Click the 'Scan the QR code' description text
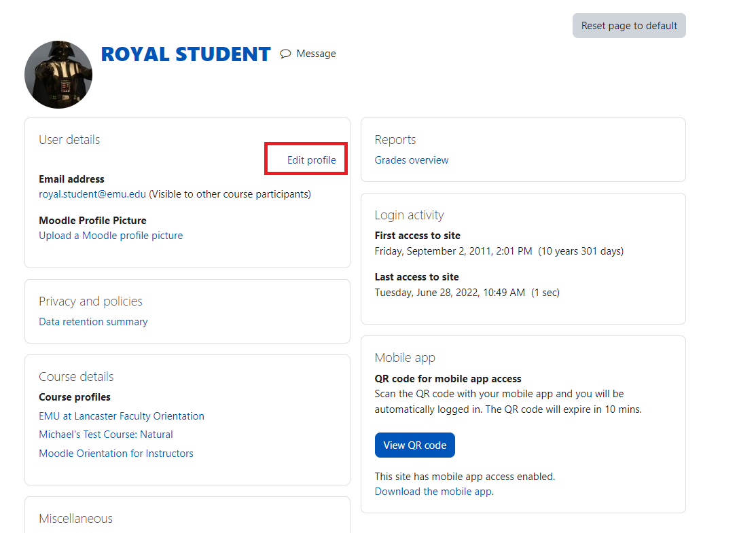756x533 pixels. point(508,401)
